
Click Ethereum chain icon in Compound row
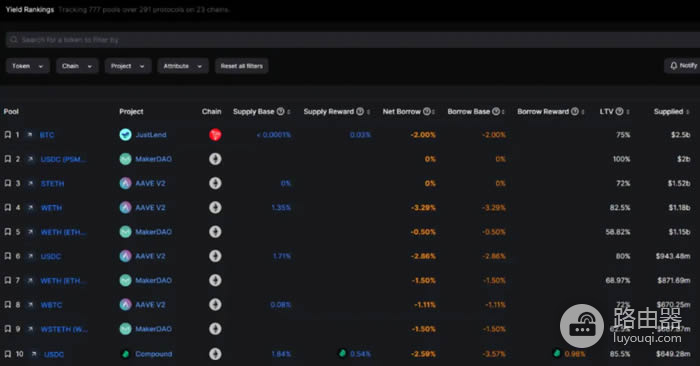(x=215, y=354)
